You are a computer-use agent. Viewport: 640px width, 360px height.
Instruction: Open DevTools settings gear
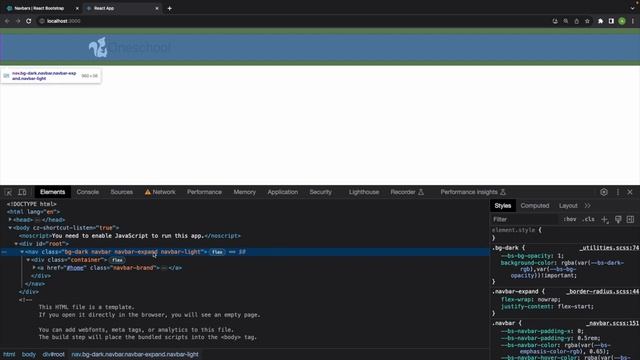(x=604, y=192)
